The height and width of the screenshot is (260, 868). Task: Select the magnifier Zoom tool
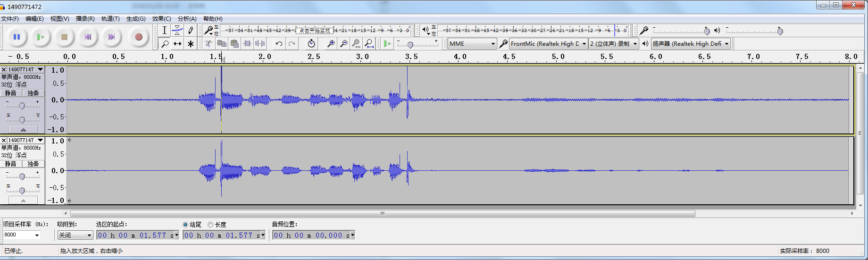pos(164,44)
